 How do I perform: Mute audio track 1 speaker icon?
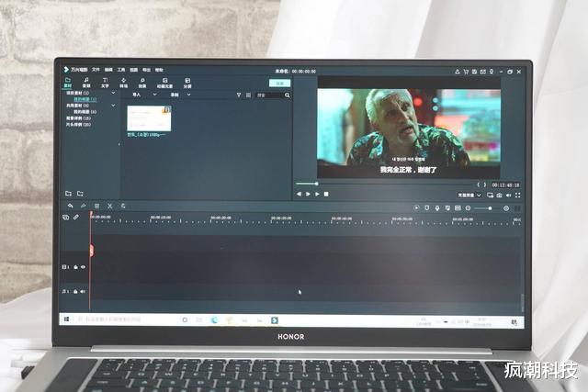point(83,291)
